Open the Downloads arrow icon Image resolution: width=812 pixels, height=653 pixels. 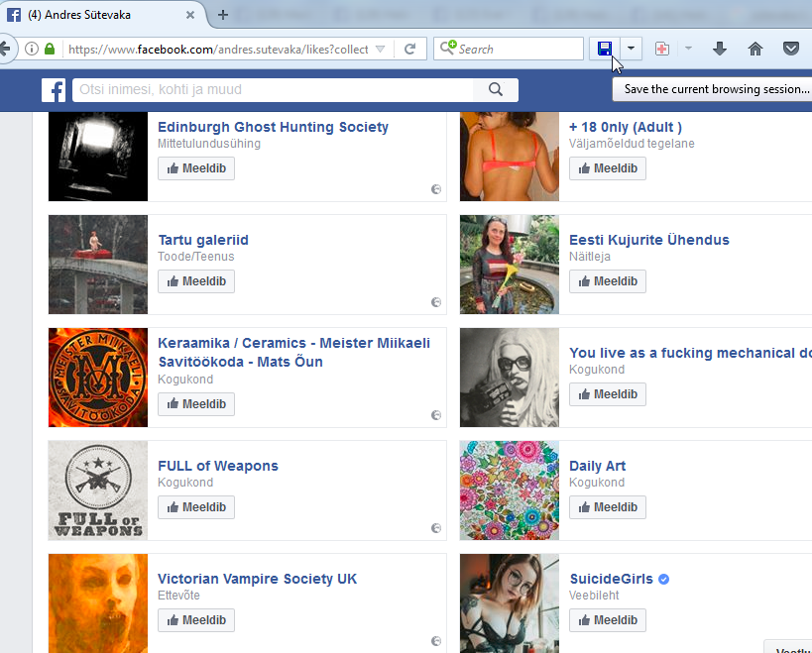coord(720,49)
